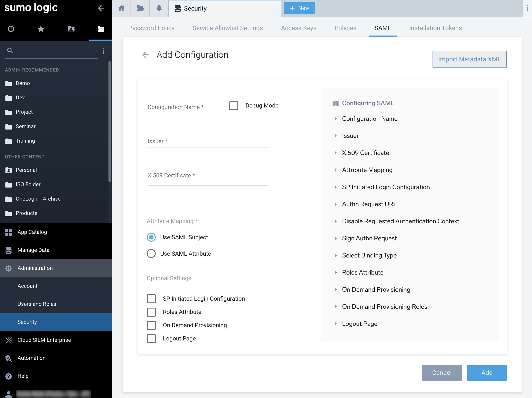This screenshot has height=398, width=532.
Task: Switch to the Password Policy tab
Action: tap(151, 28)
